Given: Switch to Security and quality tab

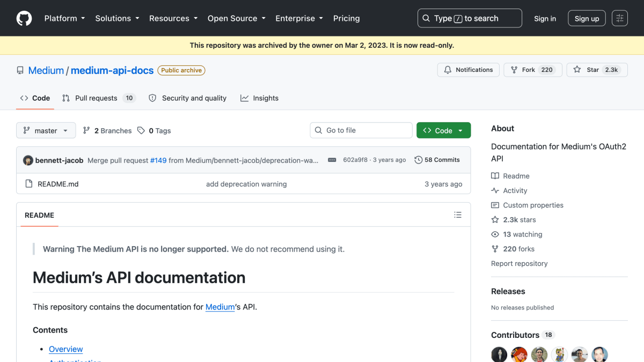Looking at the screenshot, I should (187, 98).
